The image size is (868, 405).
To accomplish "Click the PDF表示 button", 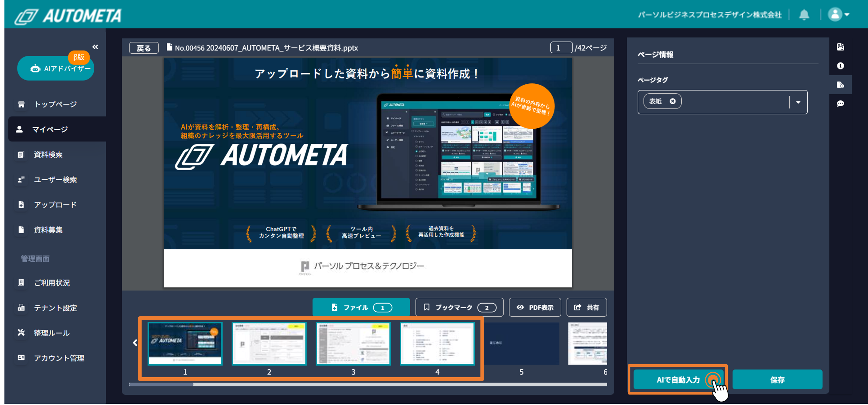I will coord(535,307).
